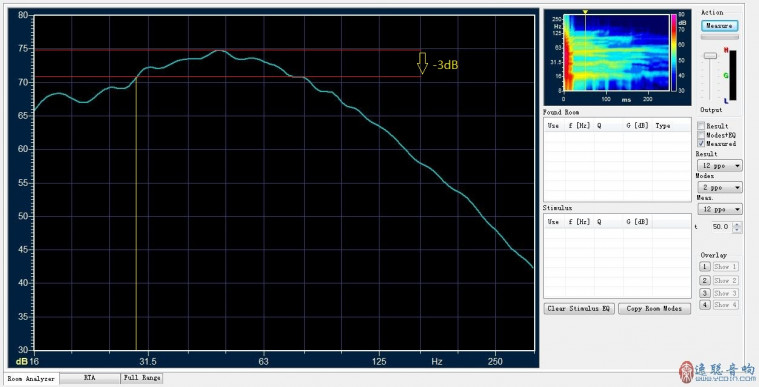Click the yellow time marker above the spectrogram
The height and width of the screenshot is (387, 759).
click(585, 12)
